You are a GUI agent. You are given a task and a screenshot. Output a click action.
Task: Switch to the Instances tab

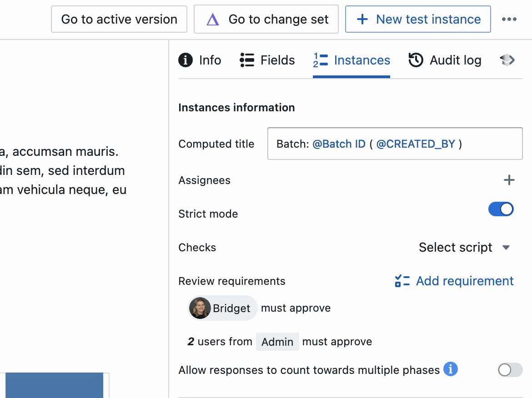[351, 60]
